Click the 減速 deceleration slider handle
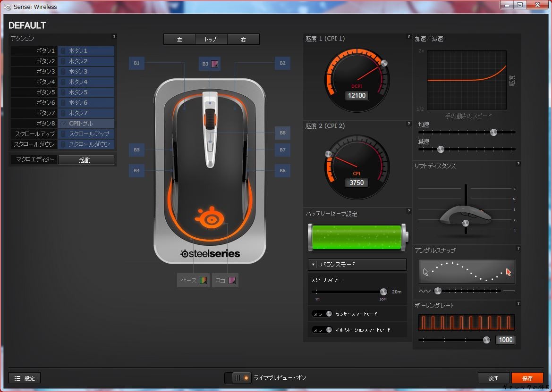Screen dimensions: 552x392 pos(441,150)
